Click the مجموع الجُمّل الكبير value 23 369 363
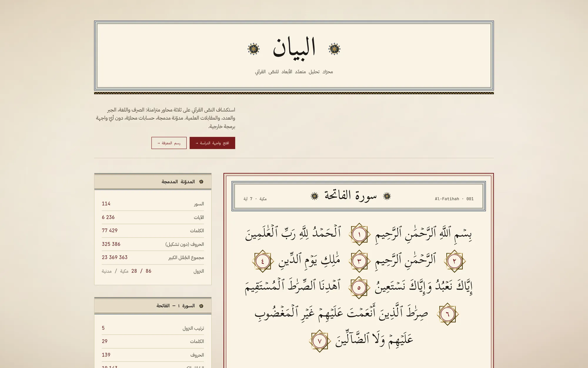The height and width of the screenshot is (368, 588). click(115, 257)
